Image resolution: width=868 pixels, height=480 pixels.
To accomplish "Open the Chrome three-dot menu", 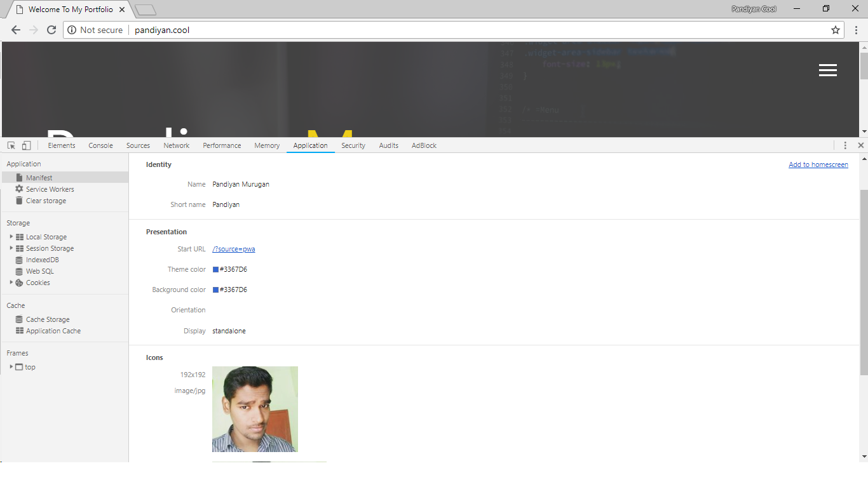I will [x=857, y=30].
